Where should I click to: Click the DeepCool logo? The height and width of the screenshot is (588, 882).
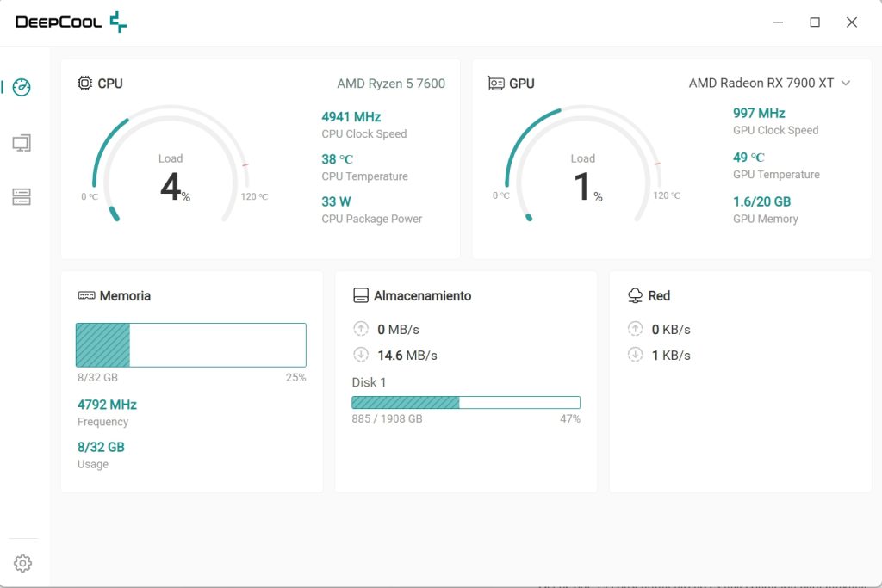click(71, 22)
